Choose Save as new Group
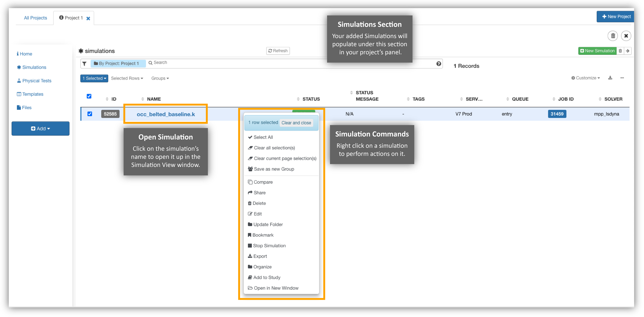This screenshot has width=644, height=317. (x=271, y=169)
